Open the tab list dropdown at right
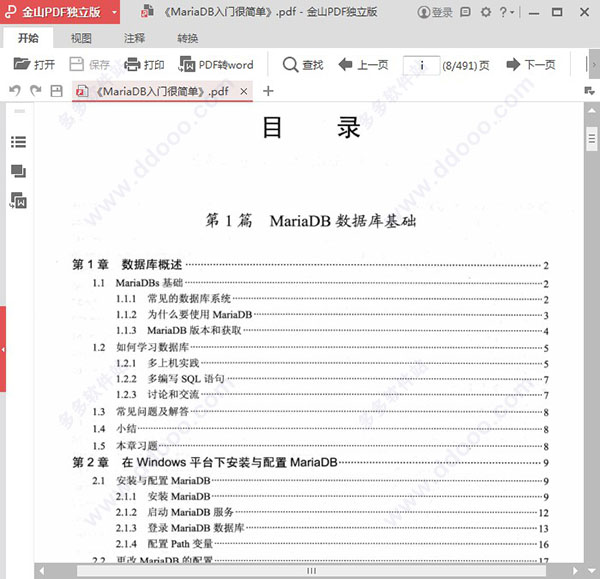 click(589, 91)
